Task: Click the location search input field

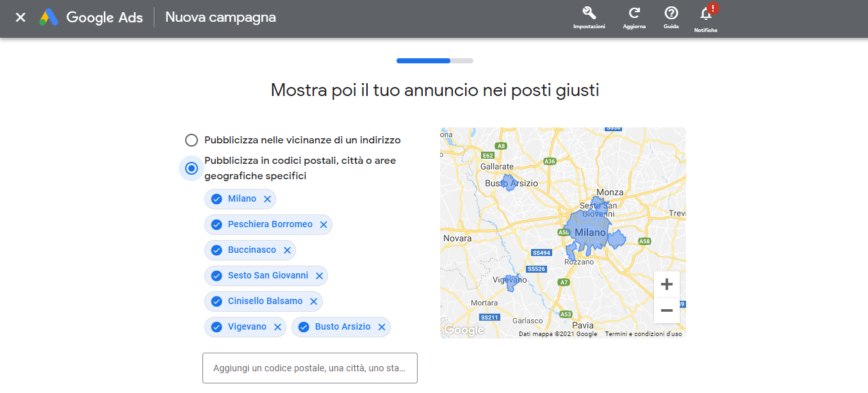Action: [x=309, y=368]
